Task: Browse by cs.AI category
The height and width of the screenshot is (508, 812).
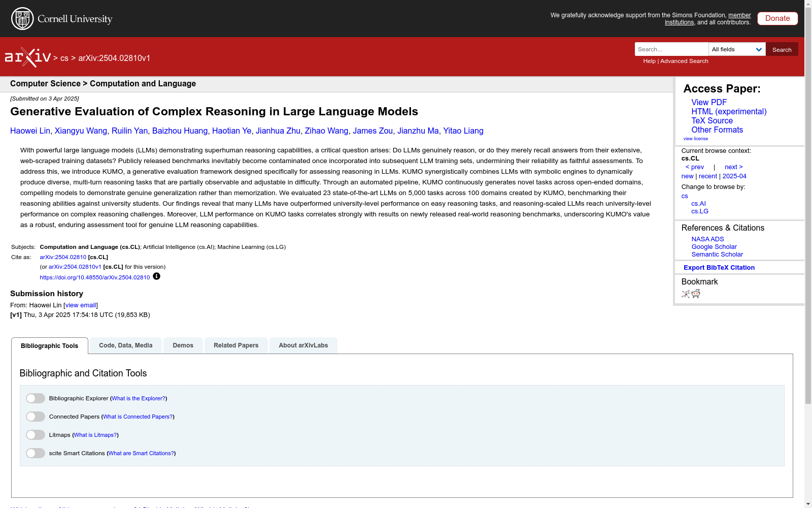Action: pos(698,204)
